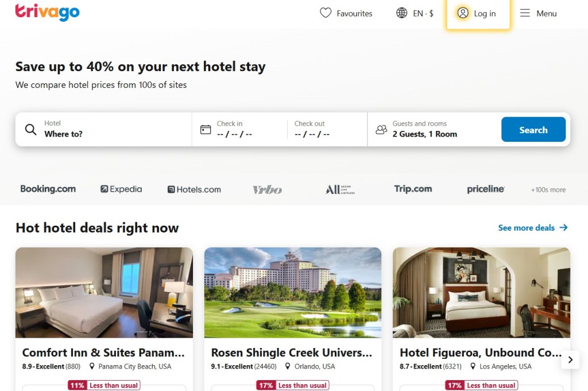Screen dimensions: 588x391
Task: Open the Hotel Figueroa room photo
Action: point(482,292)
